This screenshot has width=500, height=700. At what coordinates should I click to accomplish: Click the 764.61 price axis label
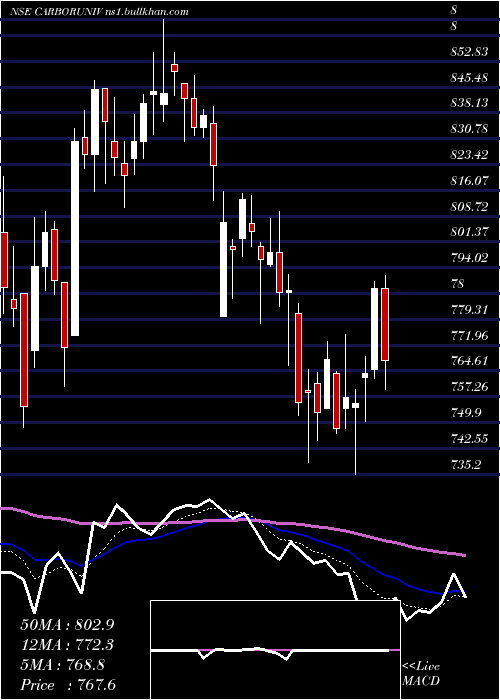point(469,361)
